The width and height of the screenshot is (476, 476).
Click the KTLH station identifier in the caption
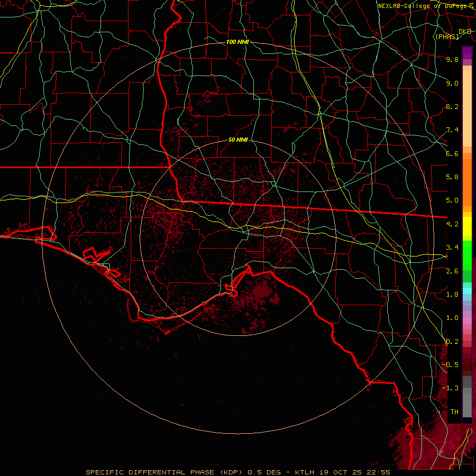tap(305, 472)
